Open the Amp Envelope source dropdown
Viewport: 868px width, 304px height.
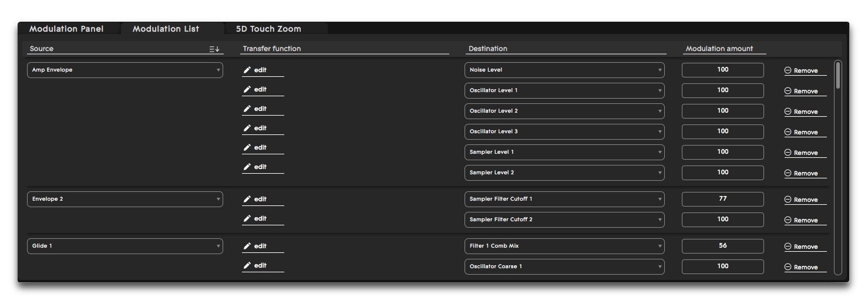(125, 70)
